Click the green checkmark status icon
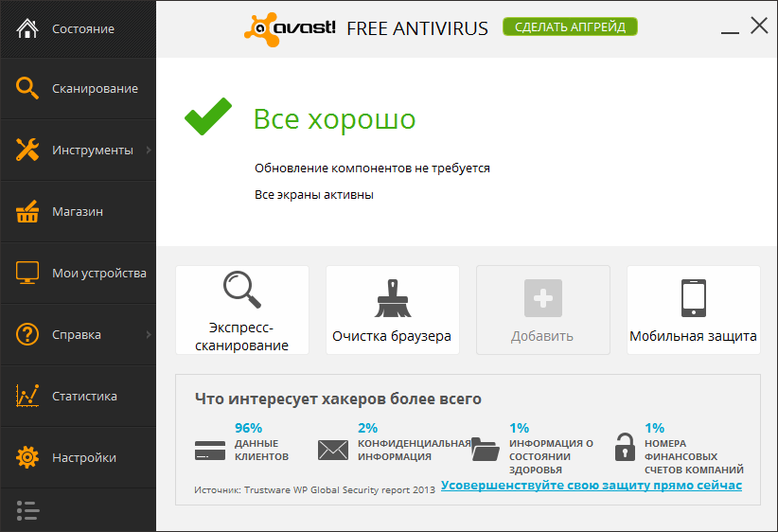This screenshot has height=532, width=778. 208,116
